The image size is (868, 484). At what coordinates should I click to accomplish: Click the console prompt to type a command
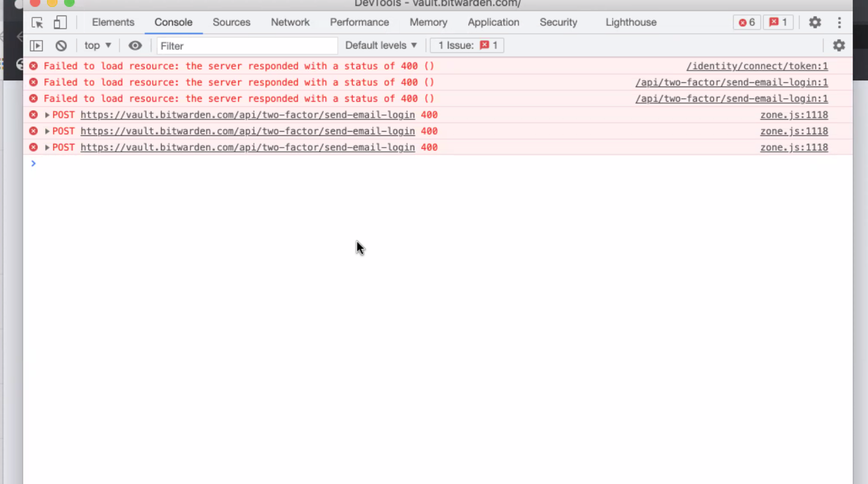pos(161,164)
